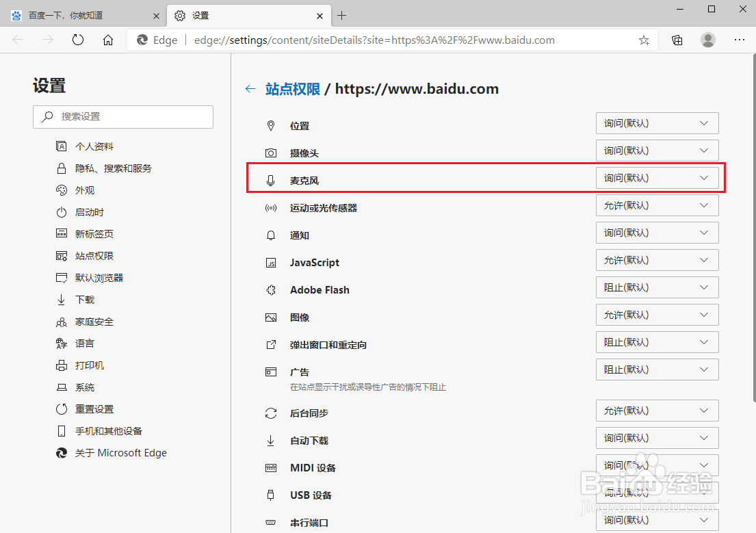This screenshot has width=756, height=533.
Task: Click the back arrow beside 站点权限
Action: 250,89
